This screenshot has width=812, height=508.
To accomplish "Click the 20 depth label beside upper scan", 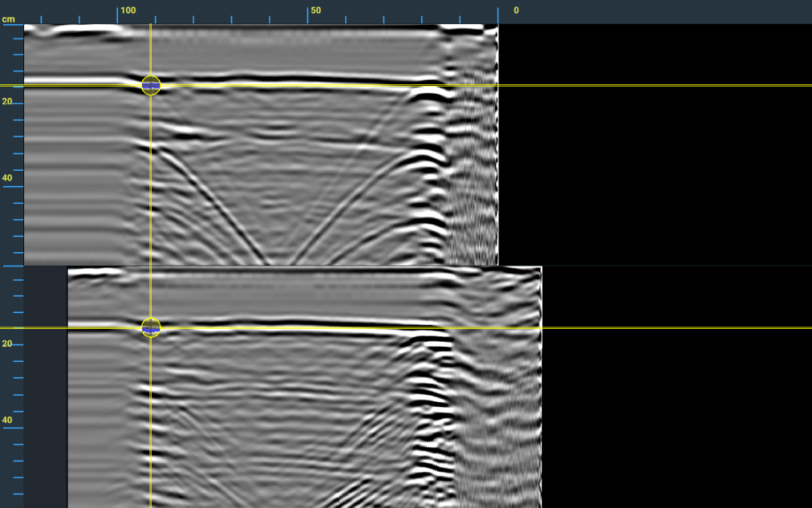I will point(7,101).
